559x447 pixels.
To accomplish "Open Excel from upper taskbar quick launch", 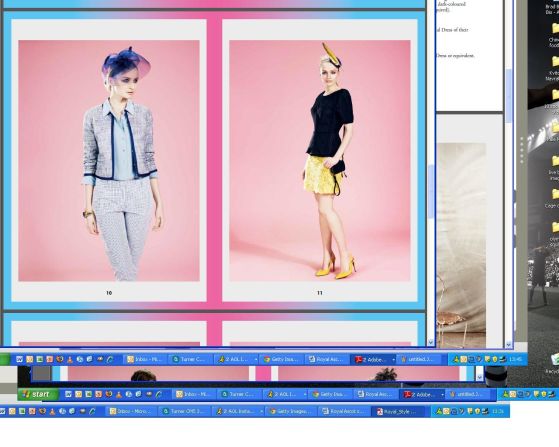I will tap(40, 359).
